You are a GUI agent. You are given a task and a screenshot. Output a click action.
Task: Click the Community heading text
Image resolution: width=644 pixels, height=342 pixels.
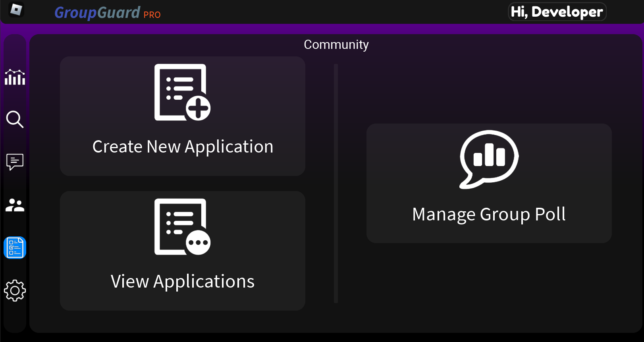pyautogui.click(x=336, y=44)
